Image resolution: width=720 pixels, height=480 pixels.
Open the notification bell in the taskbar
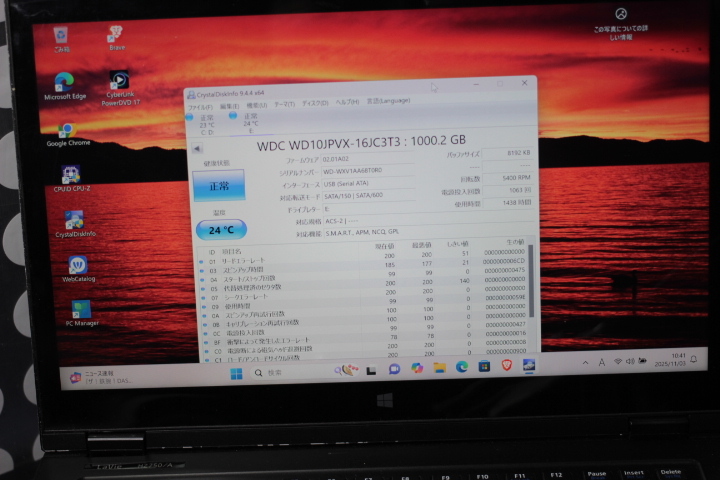693,359
